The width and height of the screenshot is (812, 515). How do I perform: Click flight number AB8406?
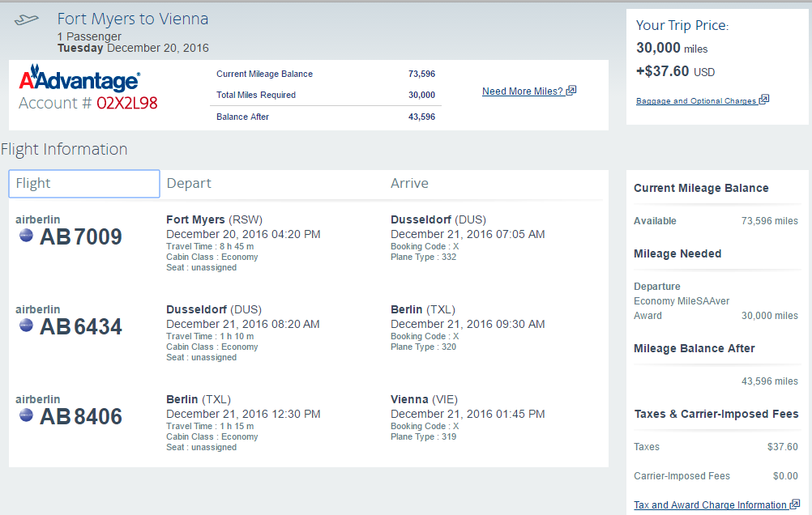click(81, 416)
